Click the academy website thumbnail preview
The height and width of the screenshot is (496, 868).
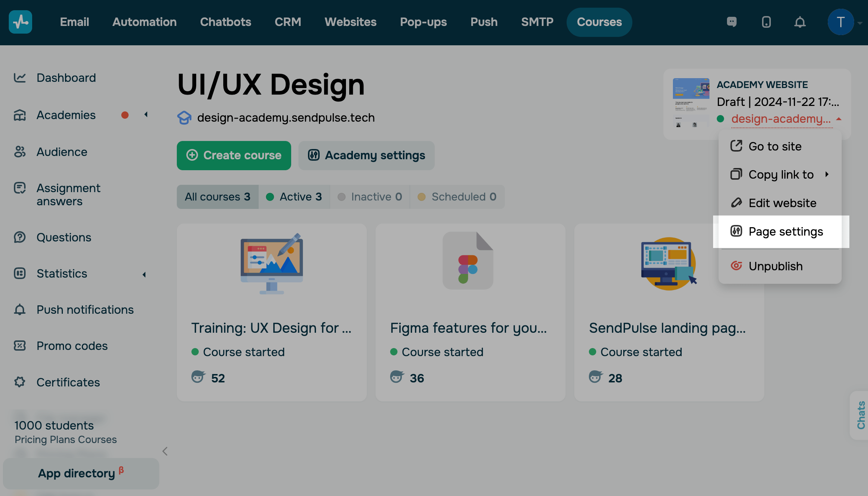[691, 103]
